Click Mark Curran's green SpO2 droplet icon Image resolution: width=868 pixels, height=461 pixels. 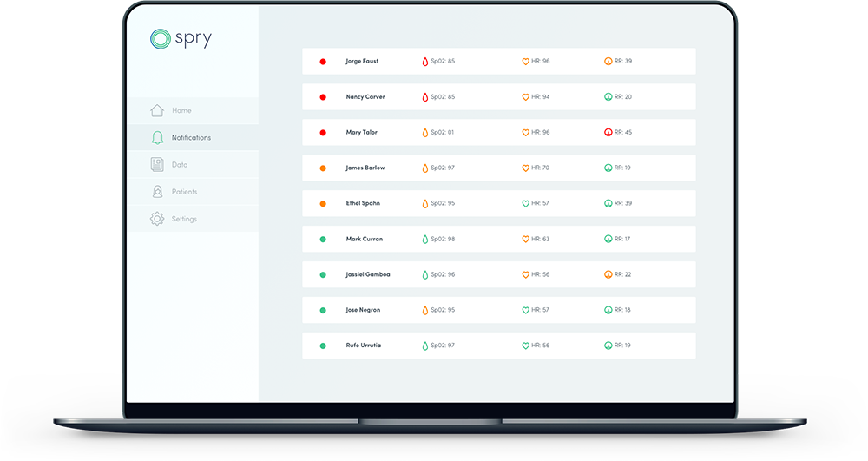point(425,239)
